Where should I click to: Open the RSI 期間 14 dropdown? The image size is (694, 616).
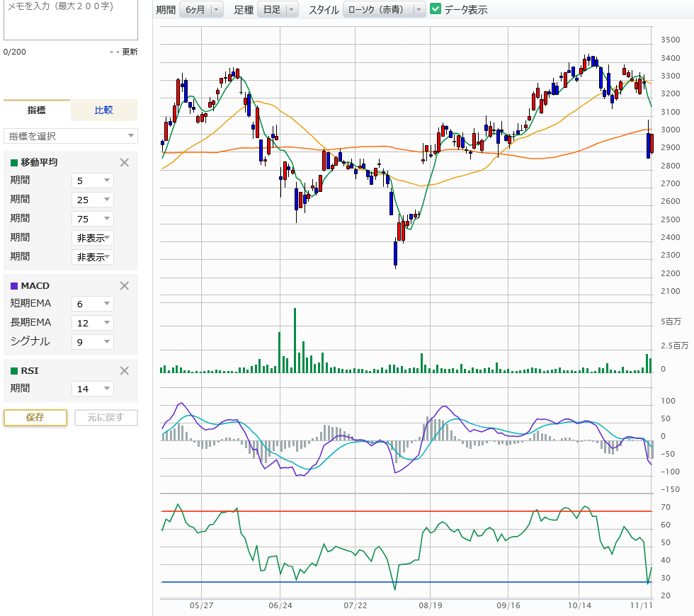point(93,389)
